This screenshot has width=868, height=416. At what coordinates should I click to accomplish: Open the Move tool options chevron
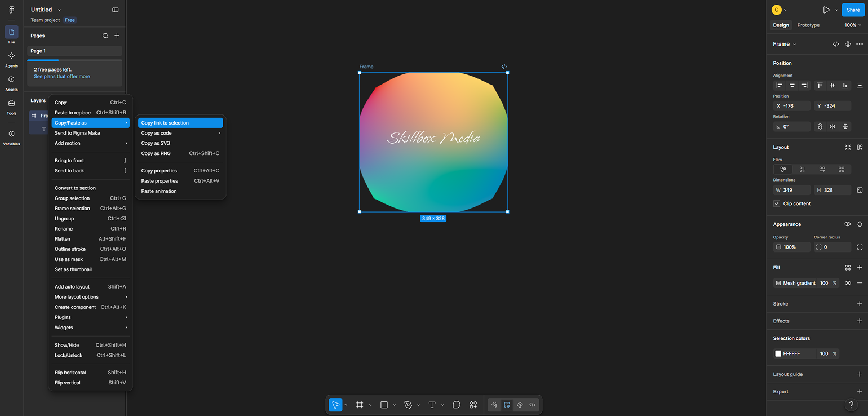coord(346,405)
